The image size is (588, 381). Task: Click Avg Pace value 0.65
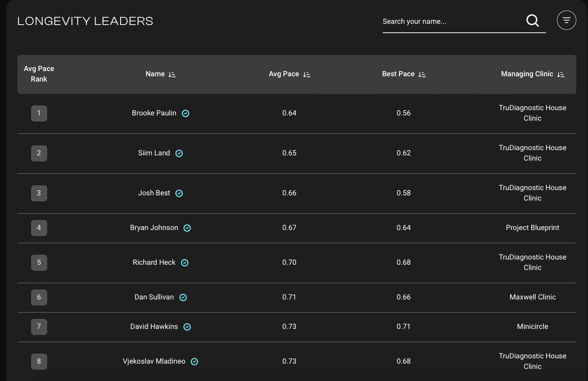point(289,153)
